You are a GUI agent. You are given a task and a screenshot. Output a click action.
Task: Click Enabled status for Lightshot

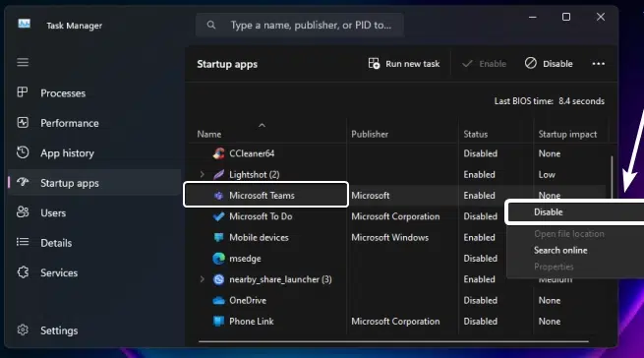coord(479,175)
